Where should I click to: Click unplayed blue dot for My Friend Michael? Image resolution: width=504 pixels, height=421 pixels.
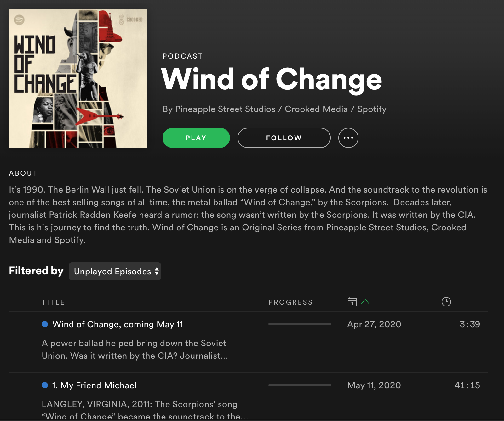click(x=45, y=385)
